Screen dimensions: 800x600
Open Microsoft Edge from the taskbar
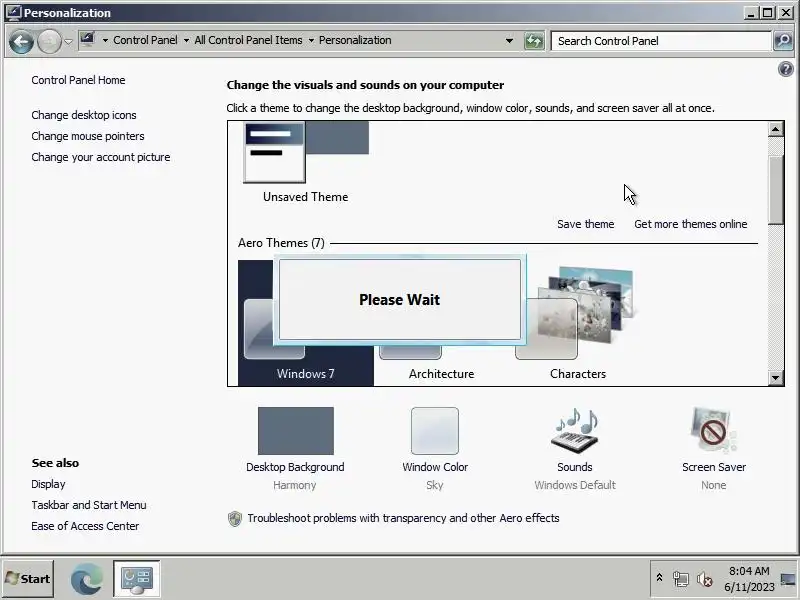[x=86, y=579]
